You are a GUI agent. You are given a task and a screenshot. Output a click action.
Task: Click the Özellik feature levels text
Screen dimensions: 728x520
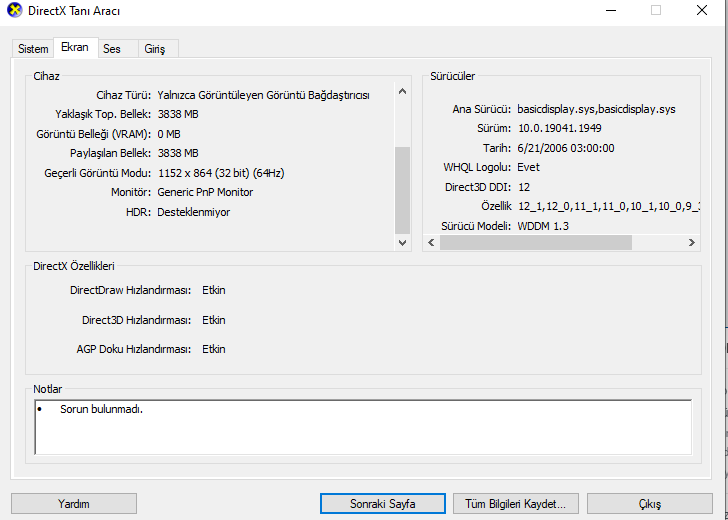coord(609,206)
